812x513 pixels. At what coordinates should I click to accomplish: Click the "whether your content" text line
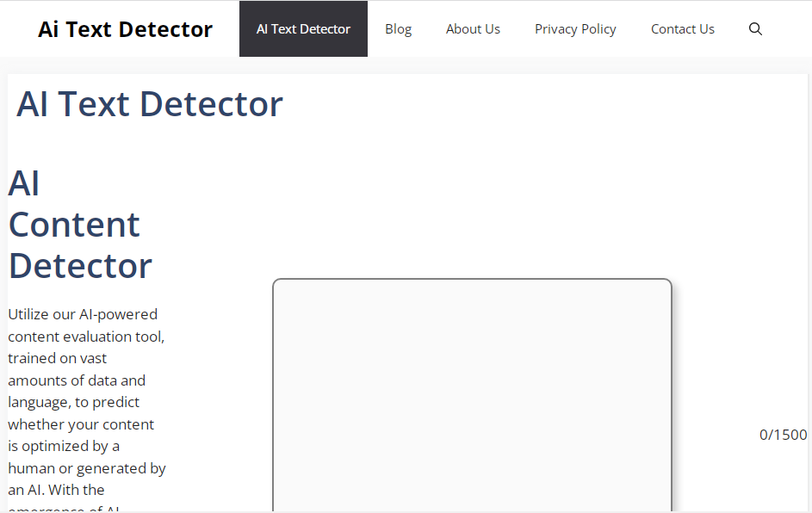pyautogui.click(x=81, y=424)
